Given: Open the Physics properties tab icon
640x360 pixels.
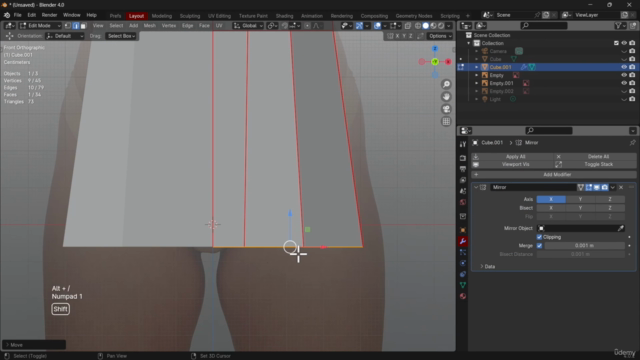Looking at the screenshot, I should pos(462,263).
